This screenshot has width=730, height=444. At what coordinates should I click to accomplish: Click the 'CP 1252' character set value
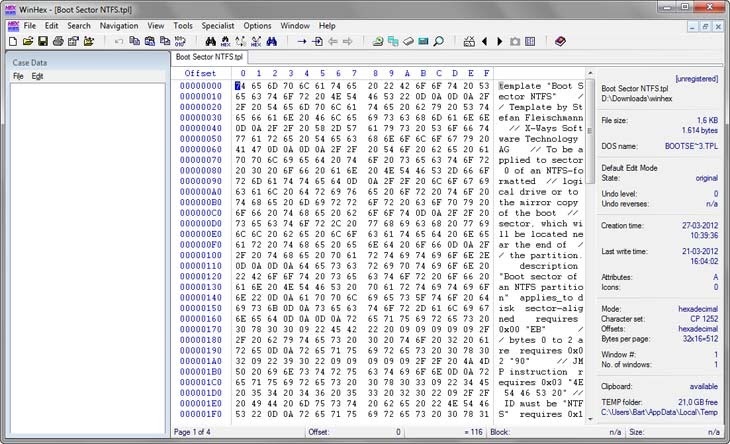click(x=704, y=319)
